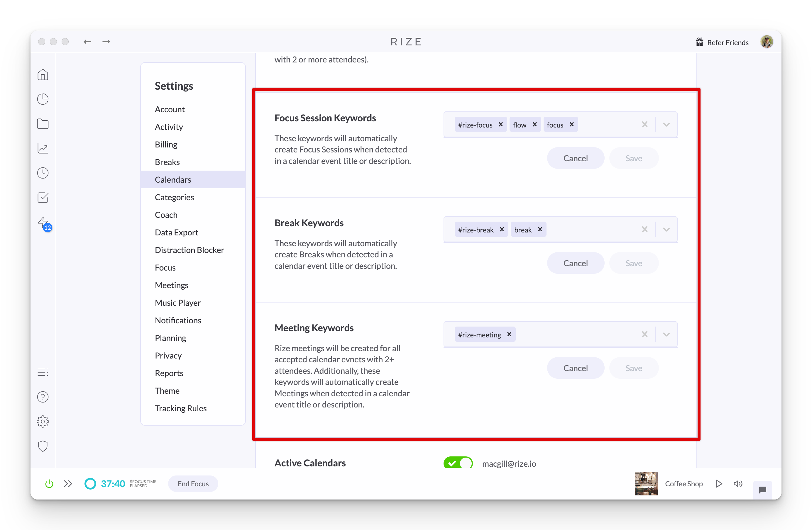The image size is (812, 530).
Task: Expand the Meeting Keywords dropdown
Action: pos(666,334)
